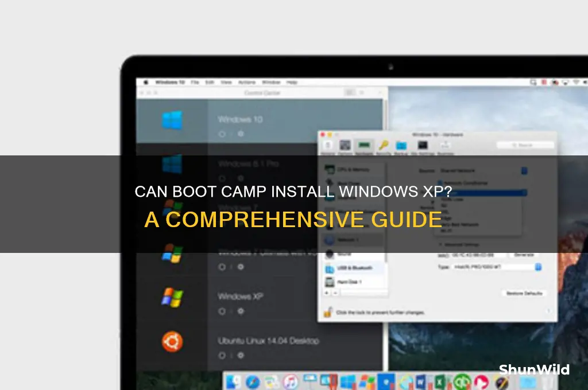
Task: Click the Windows XP name in Control Center
Action: click(241, 297)
